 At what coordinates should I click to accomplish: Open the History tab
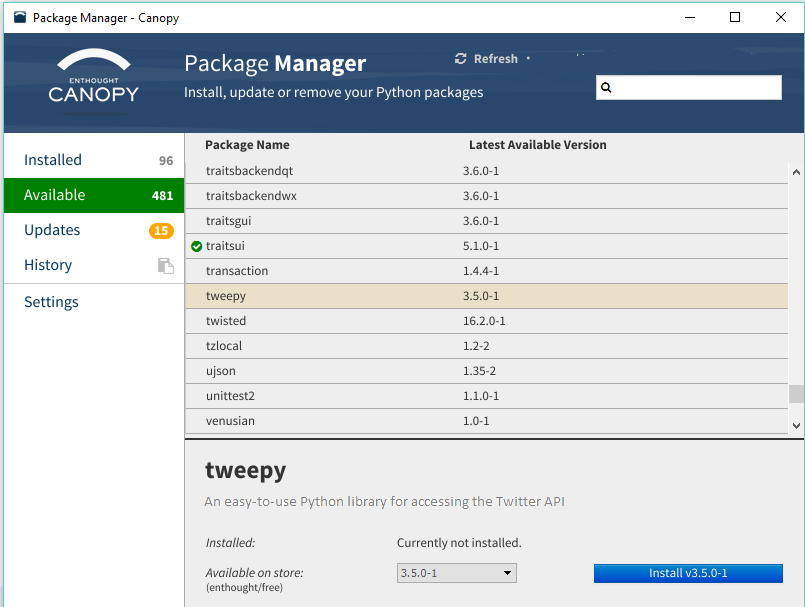pos(94,265)
